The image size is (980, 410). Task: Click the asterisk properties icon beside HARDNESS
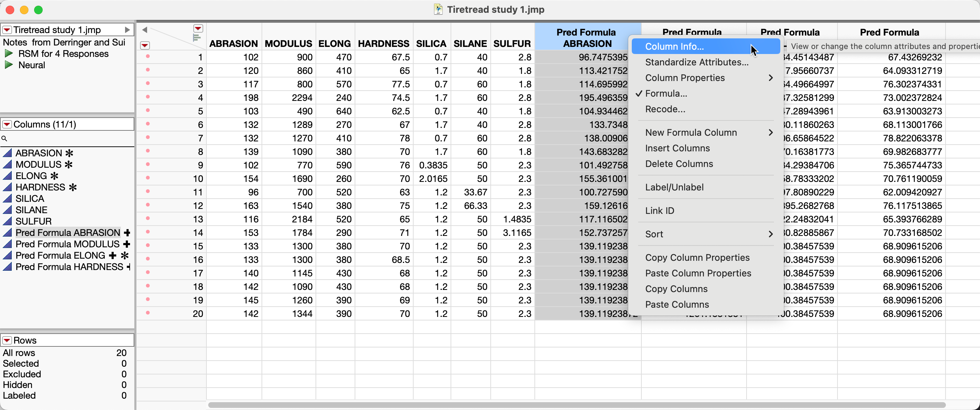[72, 187]
